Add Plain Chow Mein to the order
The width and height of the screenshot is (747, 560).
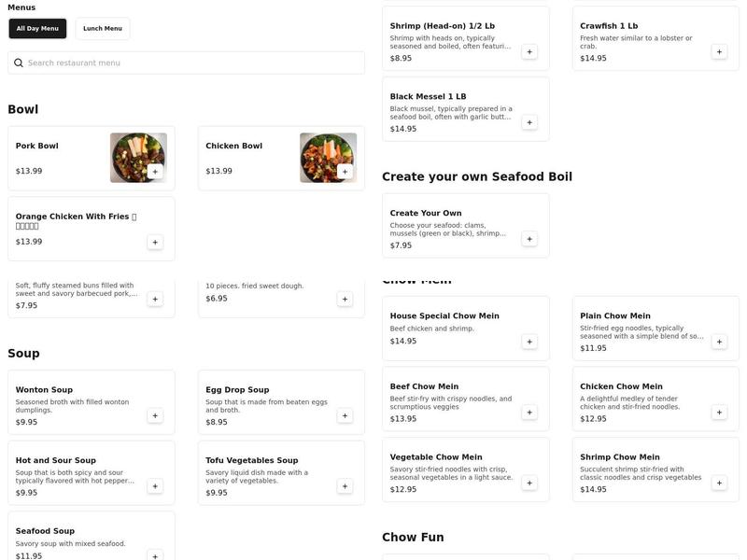[x=719, y=341]
